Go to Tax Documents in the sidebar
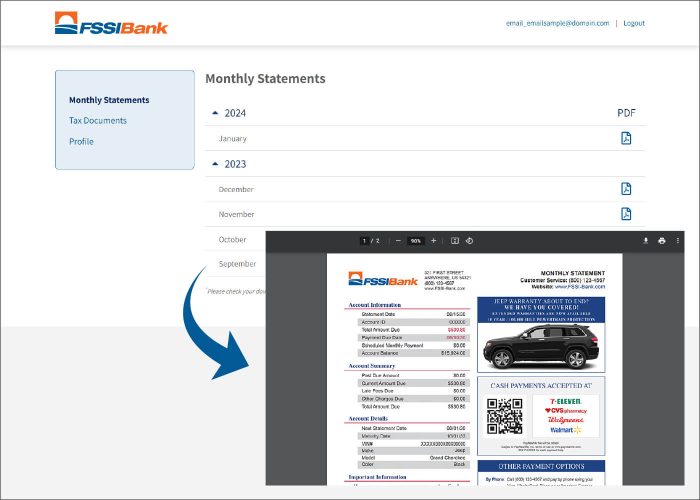 (98, 121)
